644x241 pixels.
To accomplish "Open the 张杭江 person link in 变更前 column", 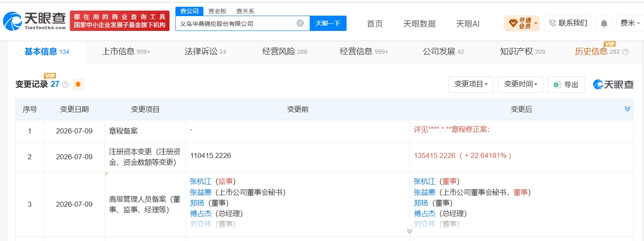I will click(200, 181).
